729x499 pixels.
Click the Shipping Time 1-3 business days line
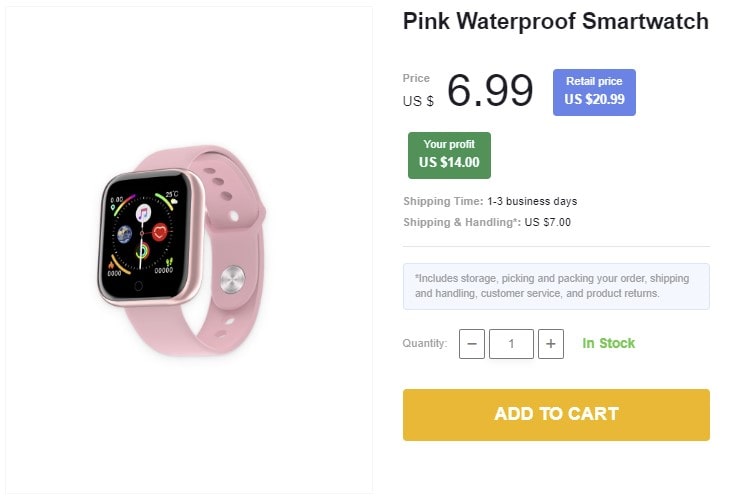click(490, 201)
